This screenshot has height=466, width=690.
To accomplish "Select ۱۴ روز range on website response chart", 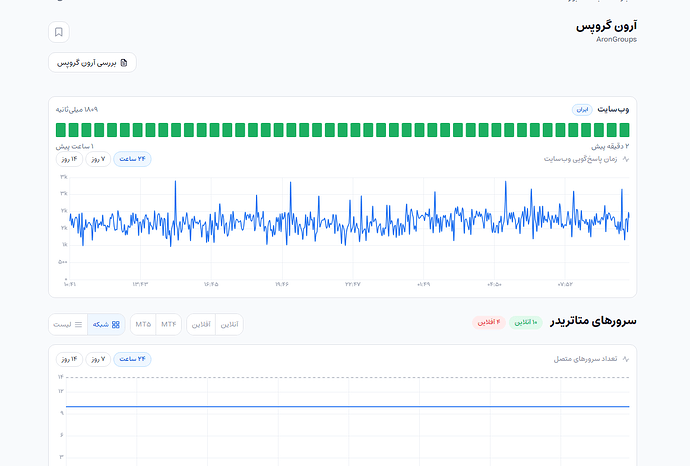I will (70, 159).
